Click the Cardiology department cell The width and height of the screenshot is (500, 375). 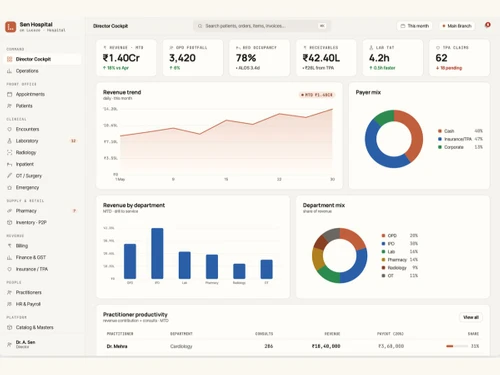coord(181,346)
